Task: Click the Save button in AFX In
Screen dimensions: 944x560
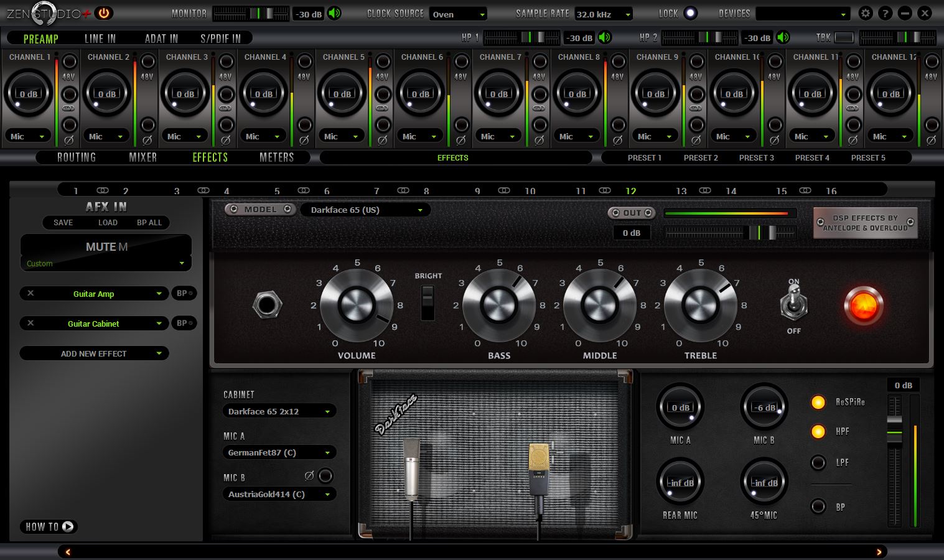Action: pos(63,222)
